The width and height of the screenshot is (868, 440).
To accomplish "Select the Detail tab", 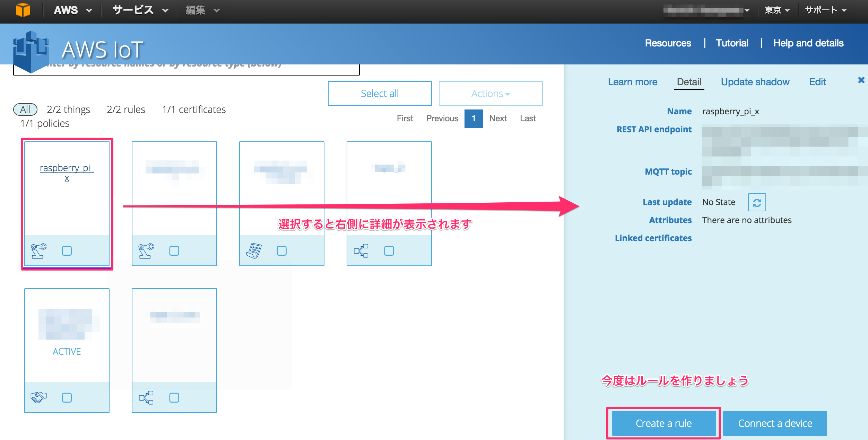I will [688, 82].
